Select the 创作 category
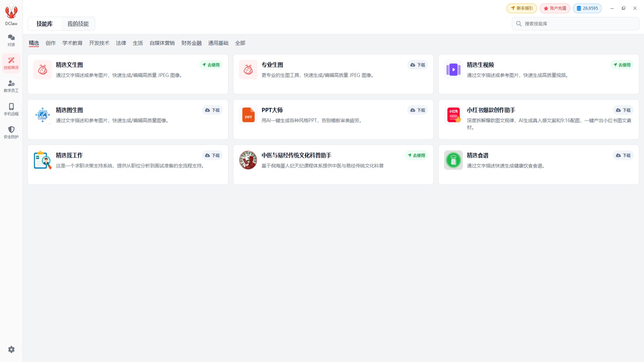 coord(51,43)
